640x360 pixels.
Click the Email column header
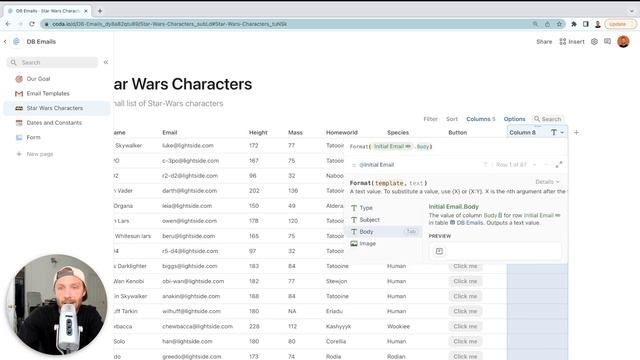pos(170,133)
